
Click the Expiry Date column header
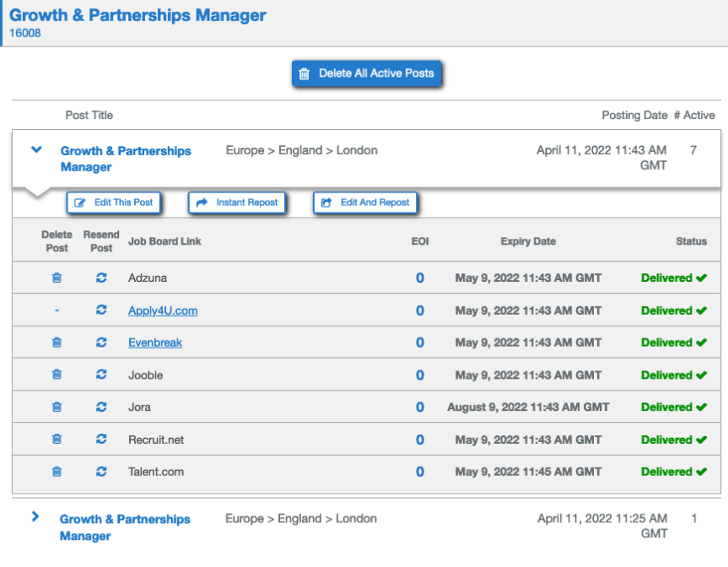coord(528,241)
